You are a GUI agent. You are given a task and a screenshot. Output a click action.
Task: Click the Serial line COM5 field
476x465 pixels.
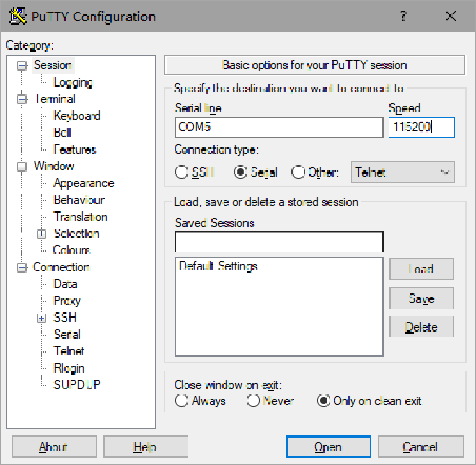click(x=278, y=128)
